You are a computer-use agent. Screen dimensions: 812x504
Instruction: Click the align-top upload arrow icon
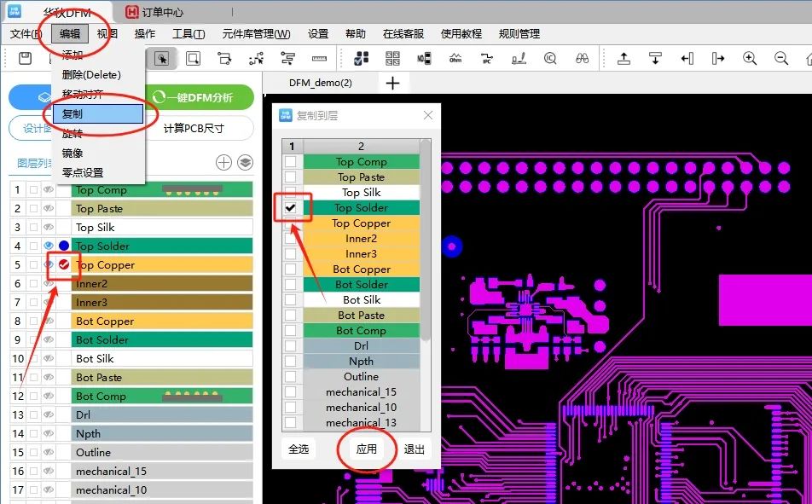click(624, 59)
